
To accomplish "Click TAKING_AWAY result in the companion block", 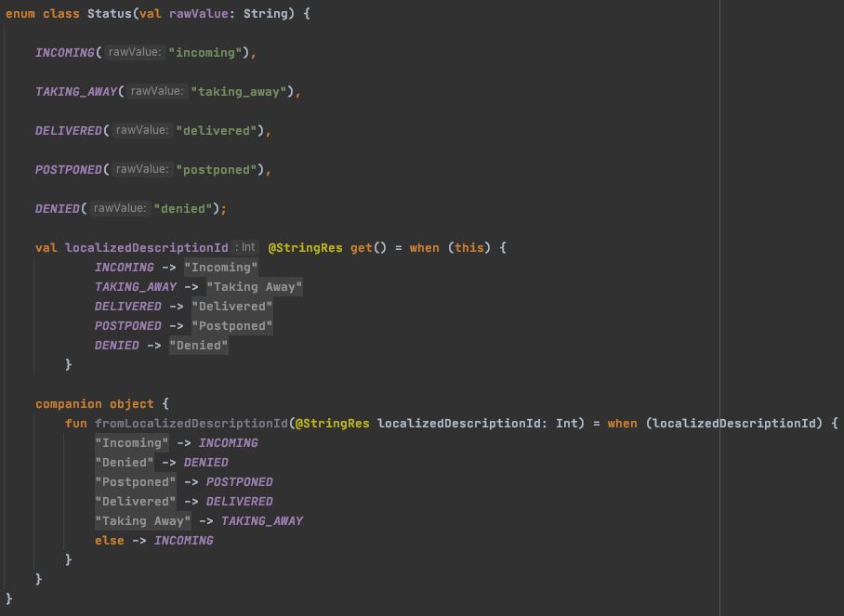I will click(262, 521).
